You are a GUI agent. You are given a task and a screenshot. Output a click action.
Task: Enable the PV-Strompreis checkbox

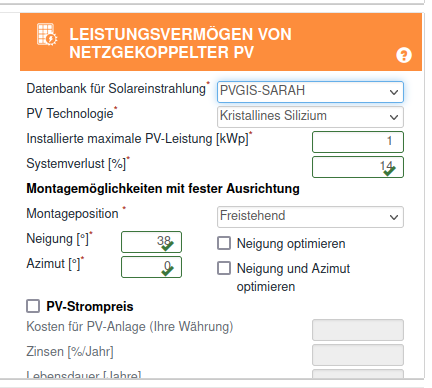(33, 306)
